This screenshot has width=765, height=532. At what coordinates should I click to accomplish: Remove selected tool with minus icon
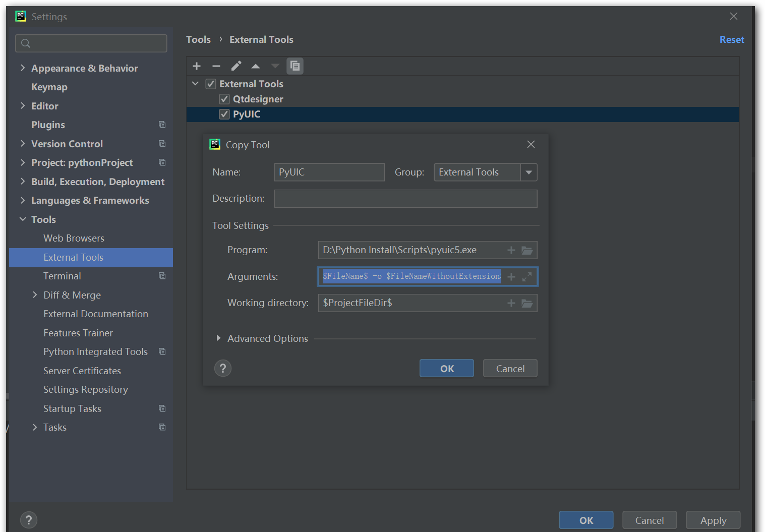[216, 66]
